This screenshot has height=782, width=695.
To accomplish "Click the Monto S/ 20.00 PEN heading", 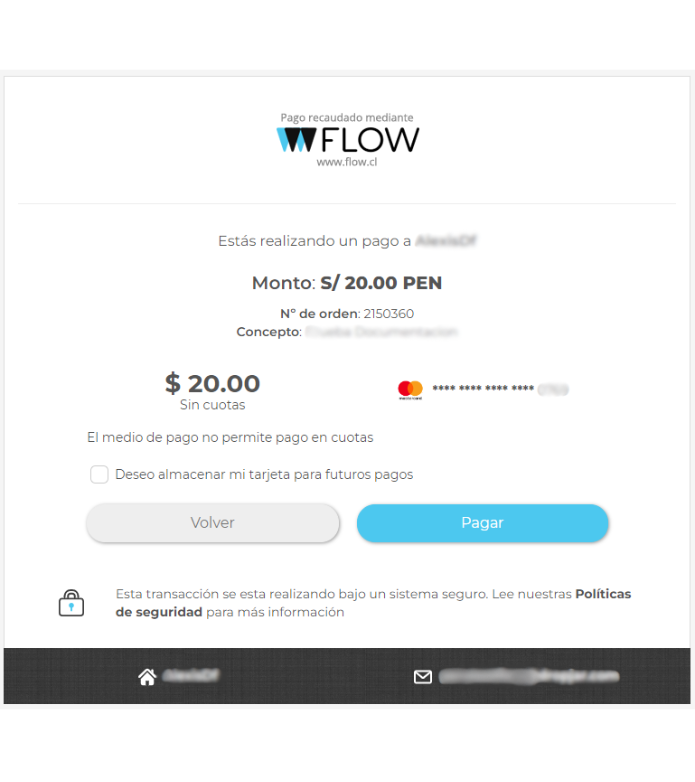I will 347,283.
